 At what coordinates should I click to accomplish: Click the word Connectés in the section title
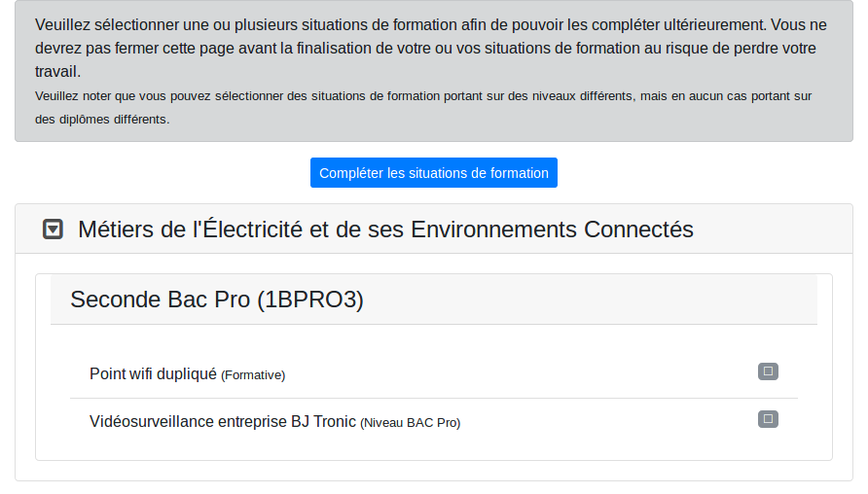pos(638,229)
